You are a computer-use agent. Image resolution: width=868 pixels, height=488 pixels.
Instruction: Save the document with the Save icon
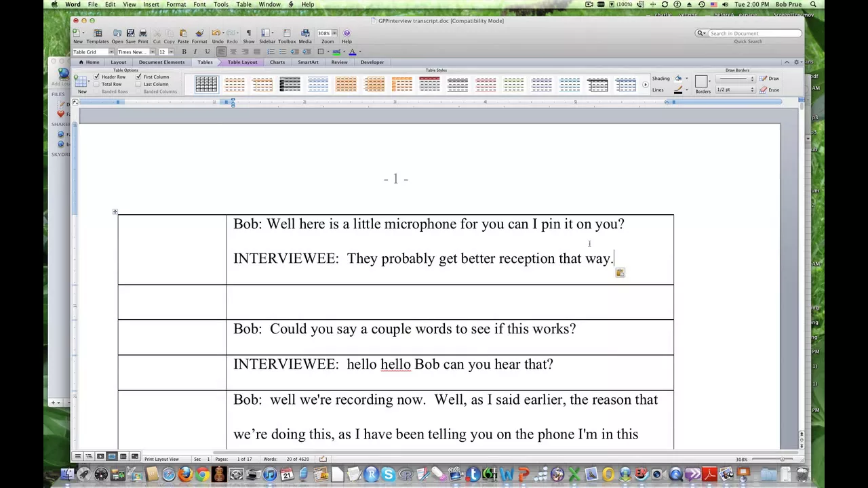130,33
